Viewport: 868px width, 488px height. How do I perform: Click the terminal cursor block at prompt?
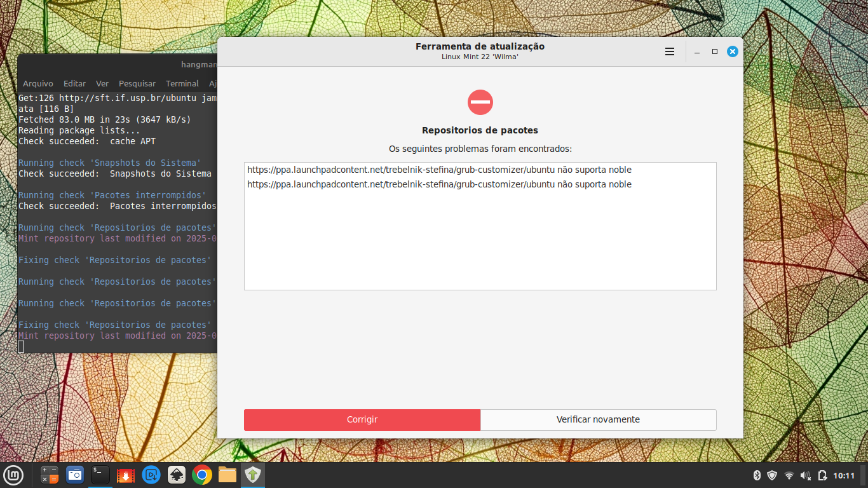point(21,346)
